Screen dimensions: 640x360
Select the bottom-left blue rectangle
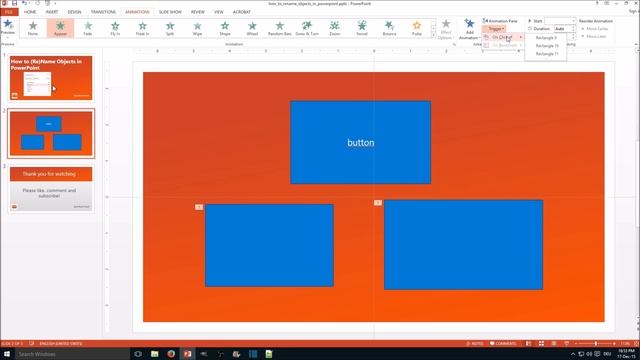pyautogui.click(x=269, y=245)
